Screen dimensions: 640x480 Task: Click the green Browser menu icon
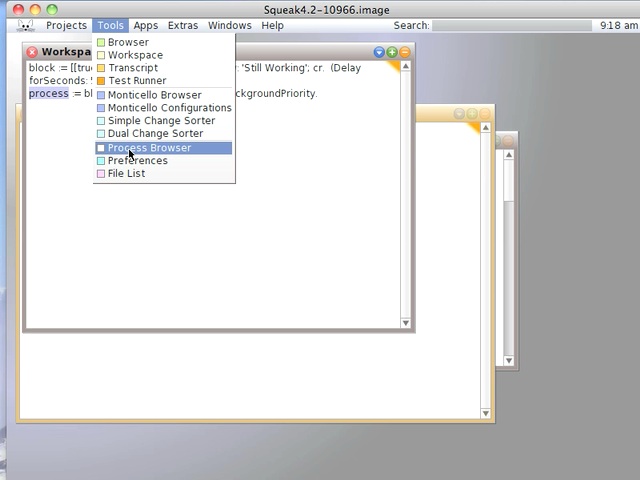[x=101, y=42]
